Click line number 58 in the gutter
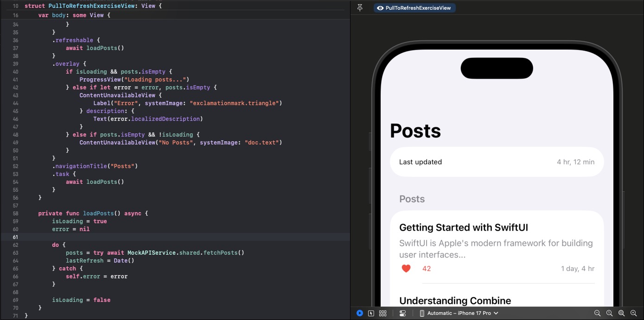This screenshot has width=644, height=320. pyautogui.click(x=15, y=213)
